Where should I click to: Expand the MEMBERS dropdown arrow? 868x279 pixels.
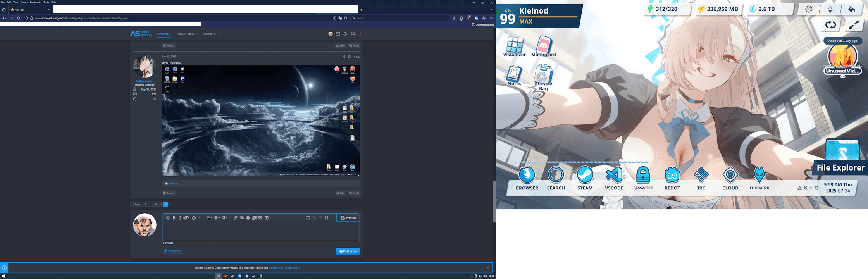pyautogui.click(x=219, y=34)
